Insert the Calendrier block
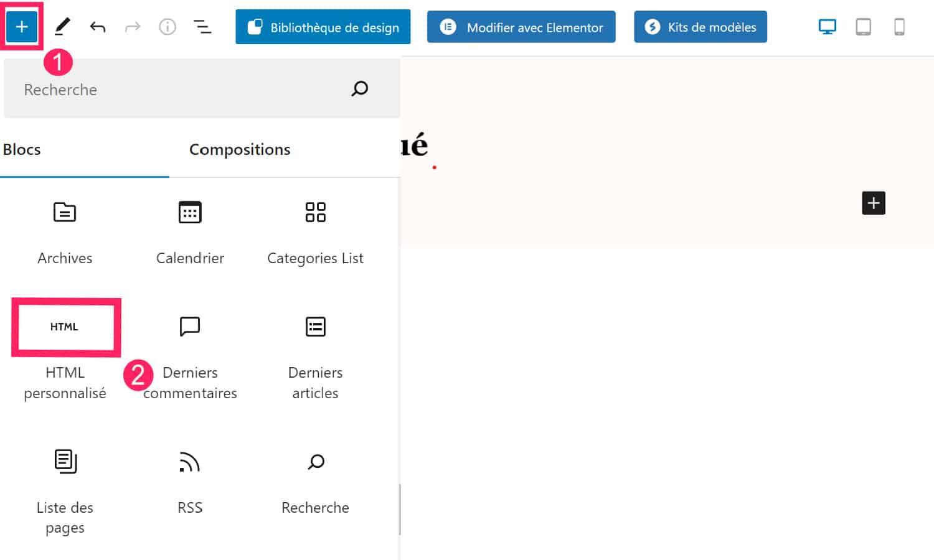 (190, 233)
